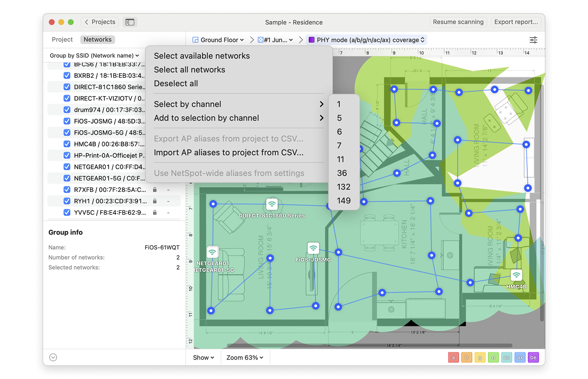Uncheck the HP-Print-0A-Officejet checkbox
The height and width of the screenshot is (379, 588).
point(67,155)
